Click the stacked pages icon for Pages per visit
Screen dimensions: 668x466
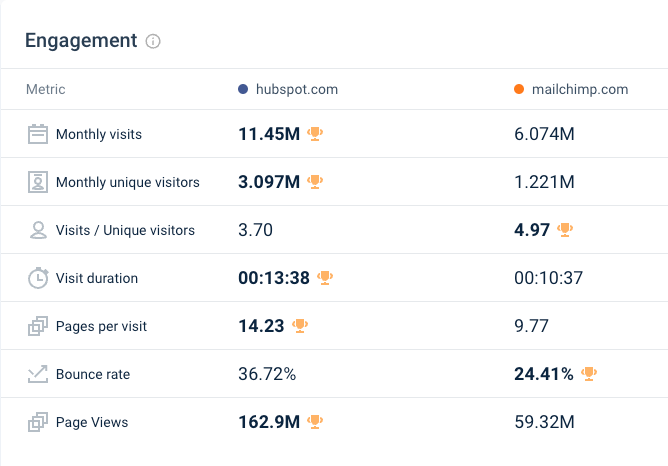pos(38,326)
